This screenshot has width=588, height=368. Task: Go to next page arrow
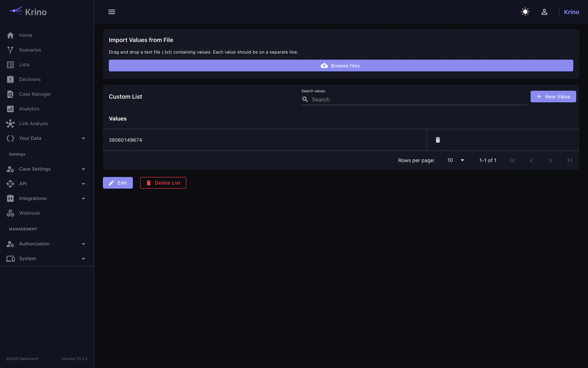point(550,160)
